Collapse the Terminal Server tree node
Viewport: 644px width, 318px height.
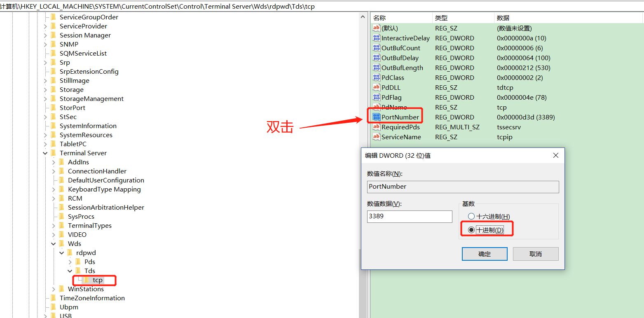(45, 153)
